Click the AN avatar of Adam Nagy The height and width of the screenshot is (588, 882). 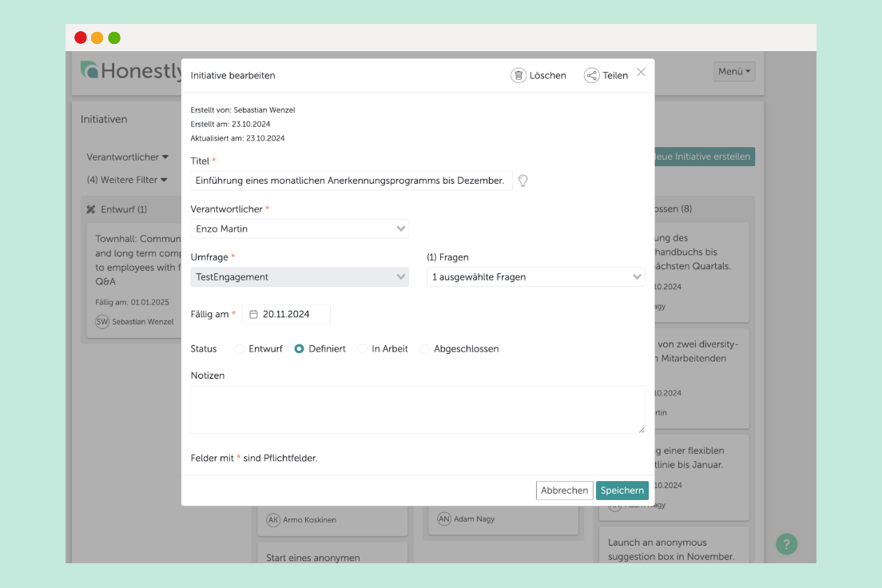click(x=444, y=518)
